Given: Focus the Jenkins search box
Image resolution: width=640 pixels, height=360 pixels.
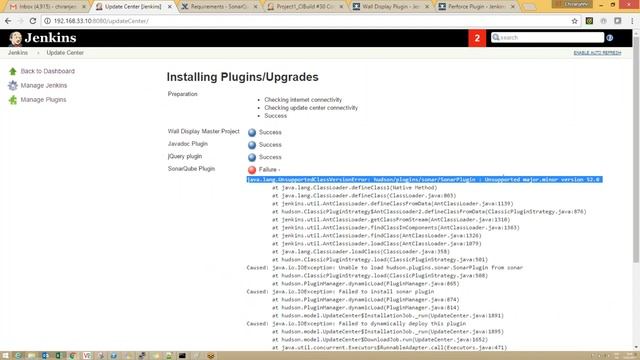Looking at the screenshot, I should [547, 38].
